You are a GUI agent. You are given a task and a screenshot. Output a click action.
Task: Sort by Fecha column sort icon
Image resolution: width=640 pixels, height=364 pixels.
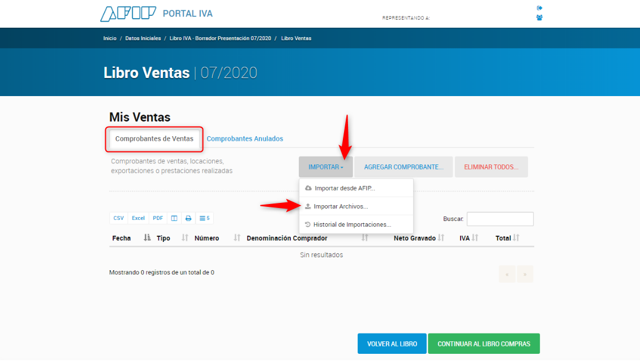click(x=147, y=238)
